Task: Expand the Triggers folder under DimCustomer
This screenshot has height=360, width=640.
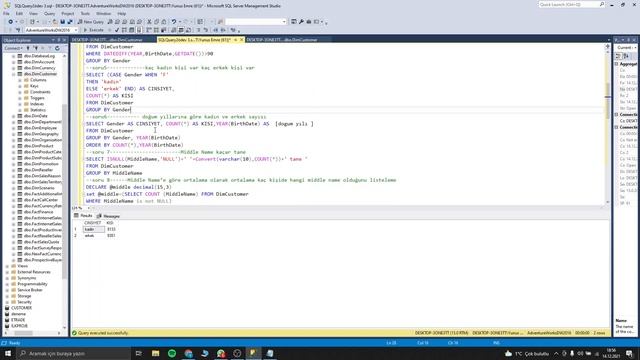Action: point(20,98)
